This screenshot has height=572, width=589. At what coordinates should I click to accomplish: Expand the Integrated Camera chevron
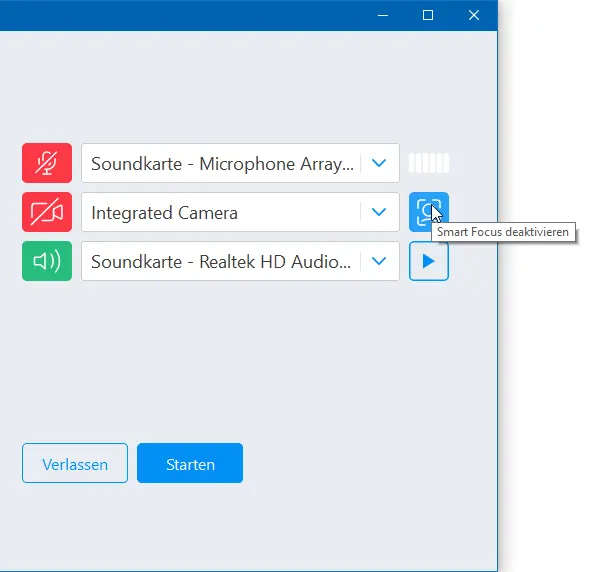pos(379,212)
